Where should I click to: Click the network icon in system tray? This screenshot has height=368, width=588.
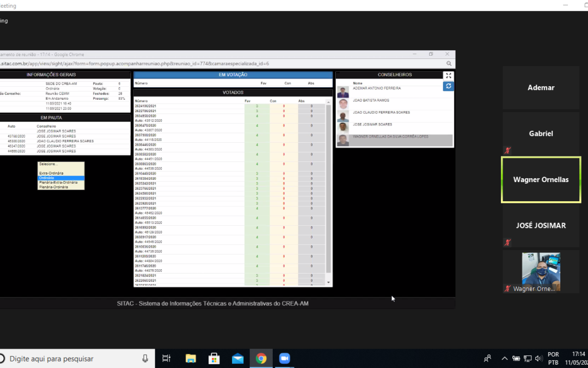click(x=528, y=358)
